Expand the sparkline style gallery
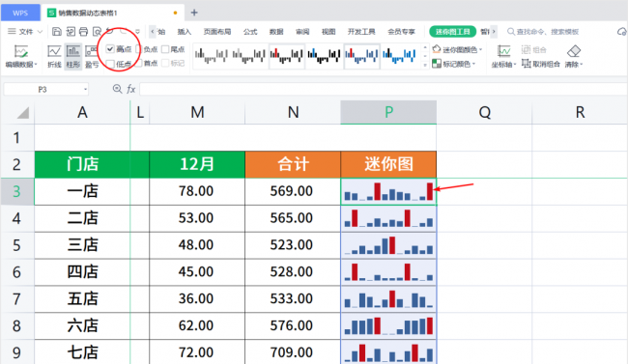This screenshot has height=364, width=628. tap(425, 66)
